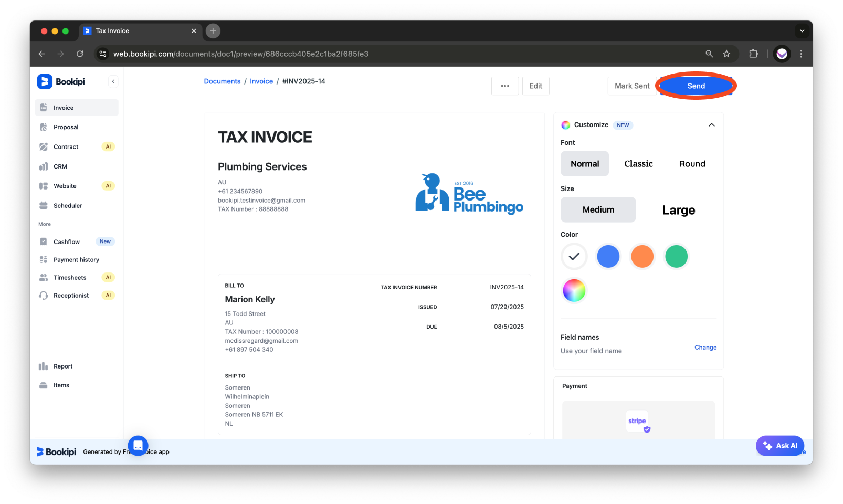Viewport: 843px width, 504px height.
Task: Select the Normal font style
Action: [584, 163]
